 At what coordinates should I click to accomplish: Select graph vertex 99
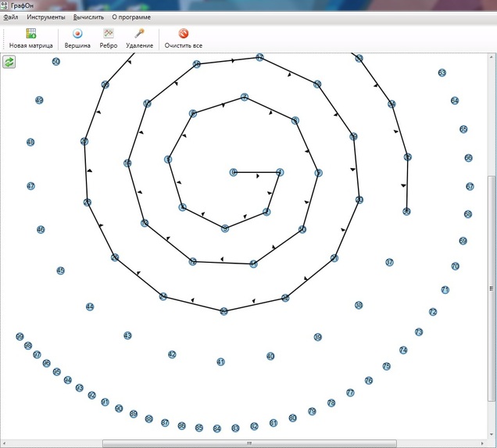pos(20,336)
